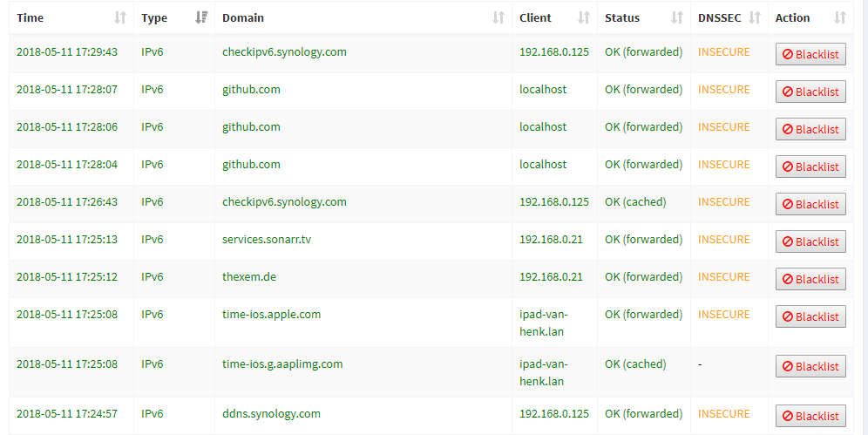
Task: Blacklist time-ios.apple.com query
Action: pyautogui.click(x=810, y=316)
